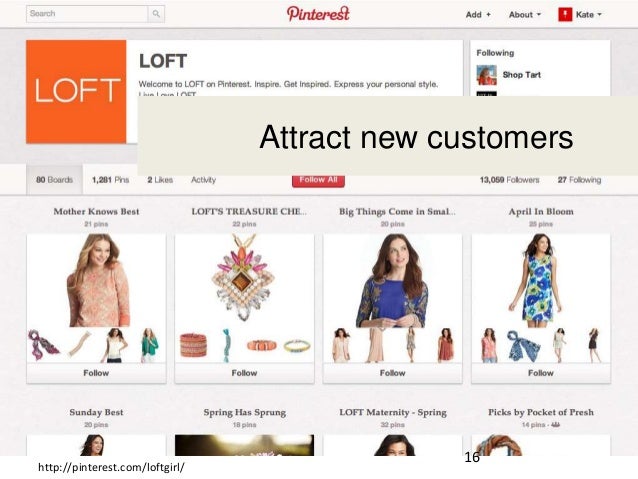Expand the Kate account menu

tap(588, 15)
